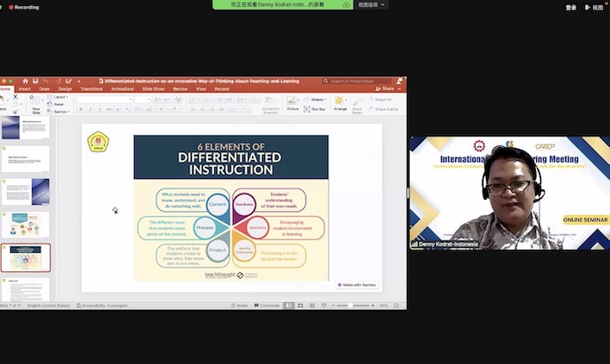Open the Section dropdown
This screenshot has width=610, height=364.
[x=58, y=112]
